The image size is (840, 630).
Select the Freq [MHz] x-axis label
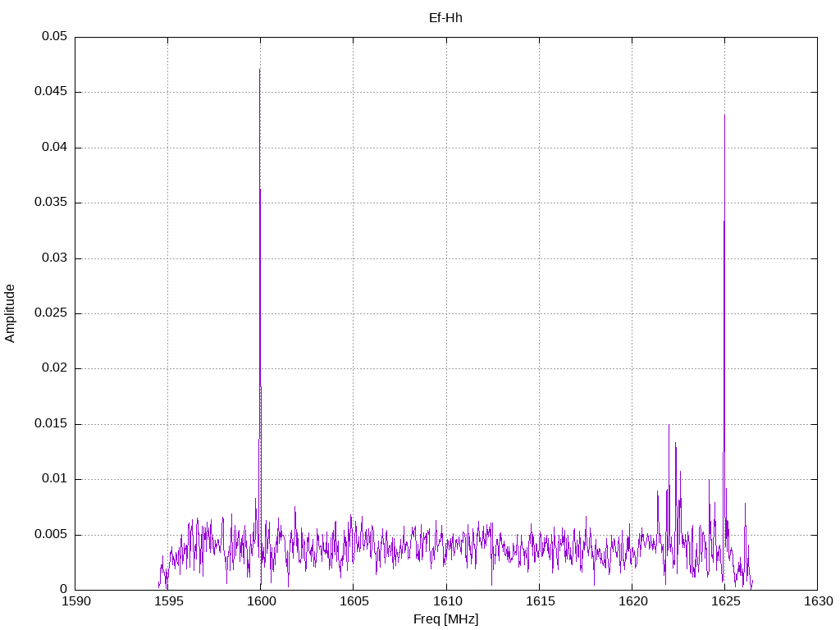[x=445, y=619]
